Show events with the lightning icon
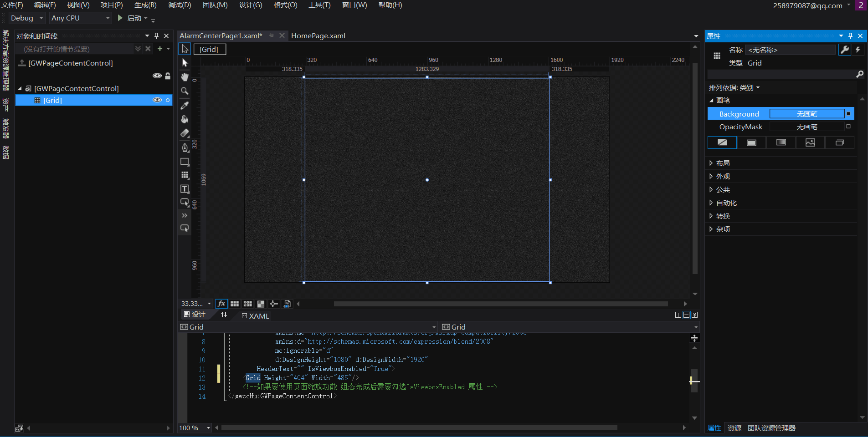 858,50
